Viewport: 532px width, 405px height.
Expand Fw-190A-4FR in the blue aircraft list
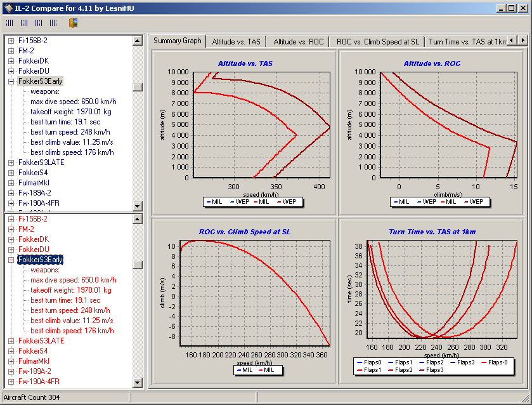coord(11,204)
